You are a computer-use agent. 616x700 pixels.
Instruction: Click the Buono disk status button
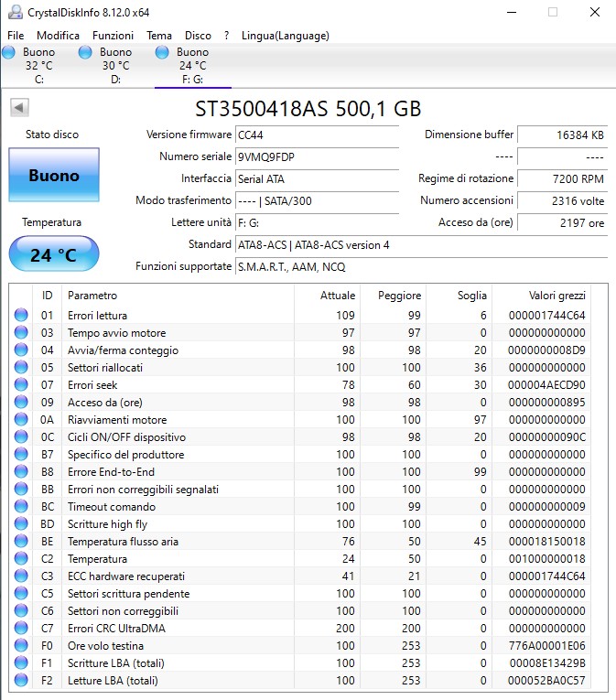coord(54,175)
